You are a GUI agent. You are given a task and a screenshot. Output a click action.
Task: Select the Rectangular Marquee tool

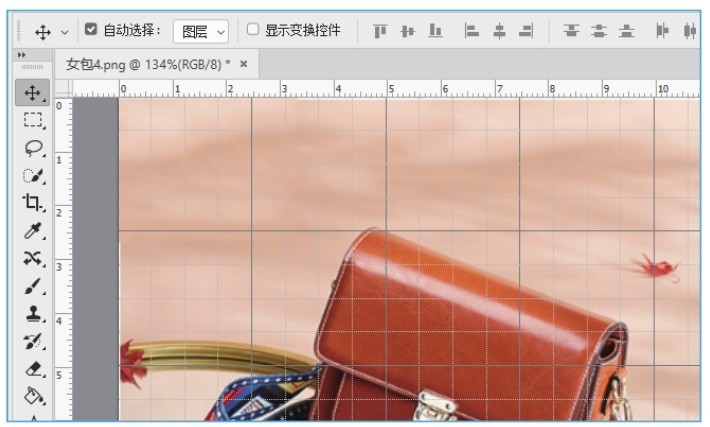(33, 120)
